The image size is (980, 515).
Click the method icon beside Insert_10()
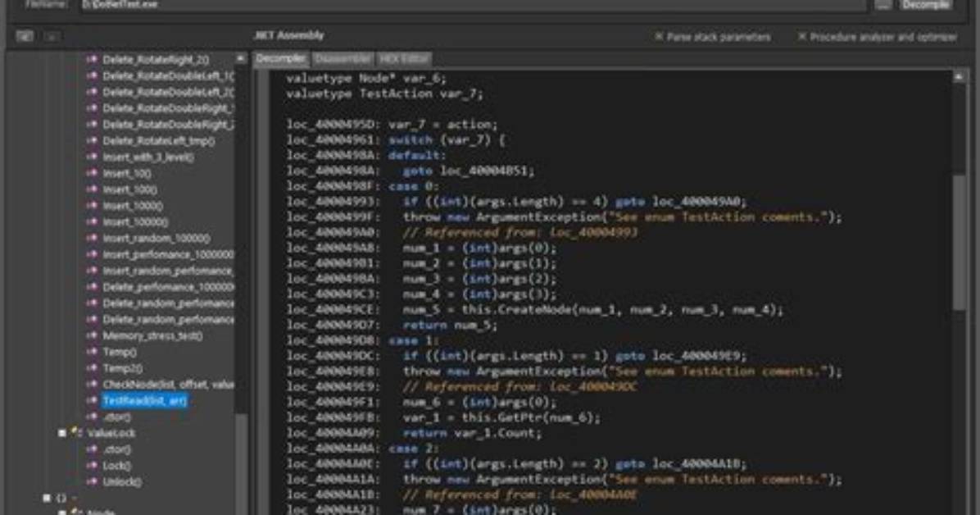pos(92,173)
